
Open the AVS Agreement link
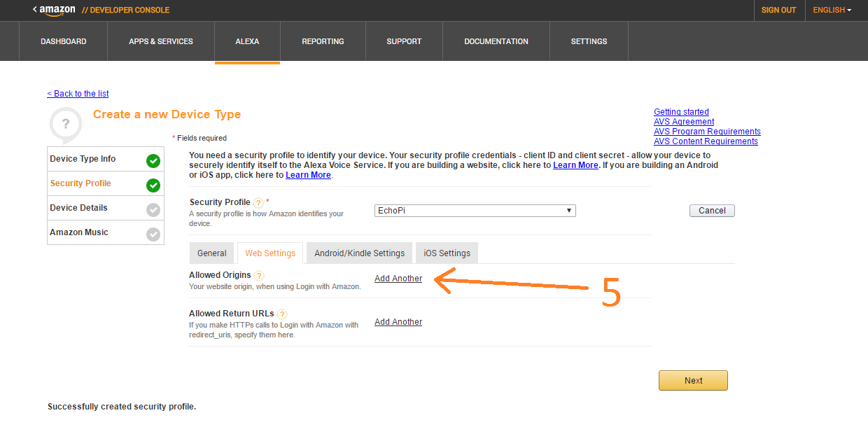click(x=684, y=121)
